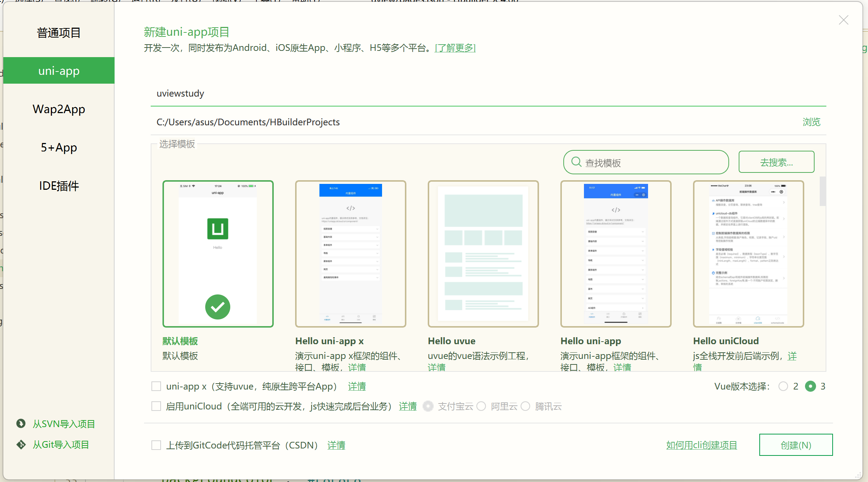
Task: Select the 阿里云 cloud provider option
Action: (x=481, y=406)
